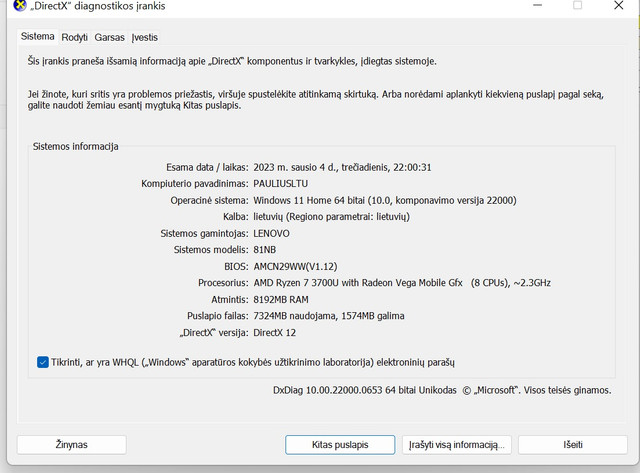
Task: Click the DirectX 12 version value
Action: [274, 333]
